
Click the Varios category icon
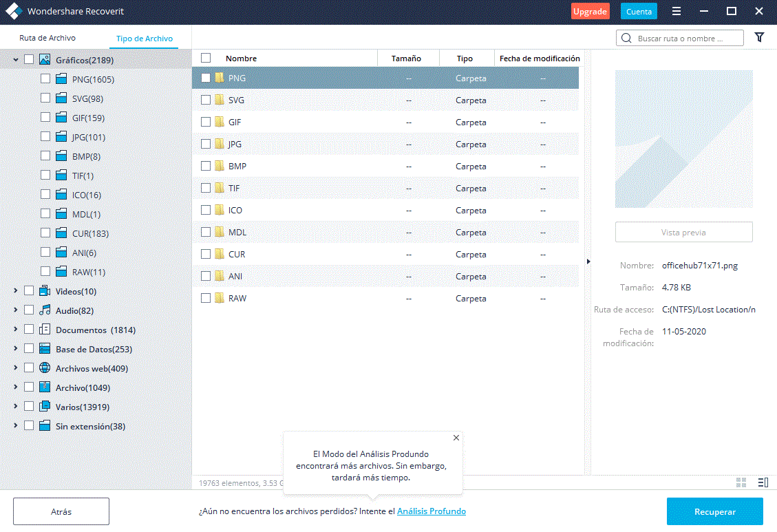click(45, 406)
